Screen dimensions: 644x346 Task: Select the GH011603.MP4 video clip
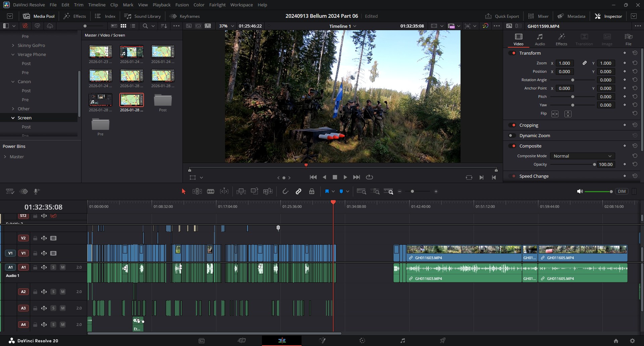click(464, 253)
